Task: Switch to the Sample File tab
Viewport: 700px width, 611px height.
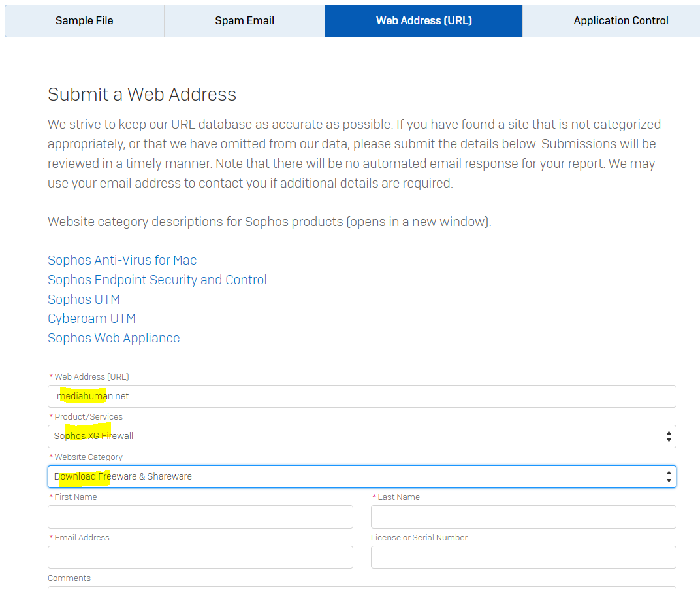Action: (84, 20)
